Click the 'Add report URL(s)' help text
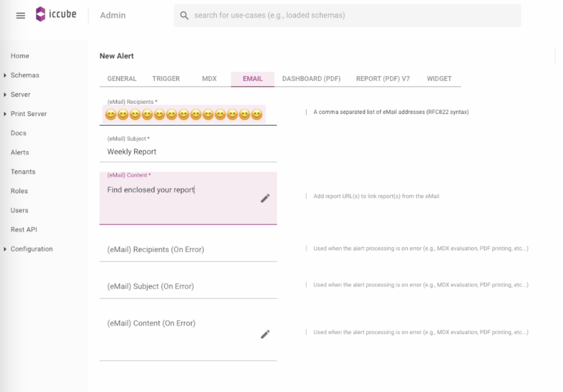Viewport: 563px width, 392px height. pos(377,196)
